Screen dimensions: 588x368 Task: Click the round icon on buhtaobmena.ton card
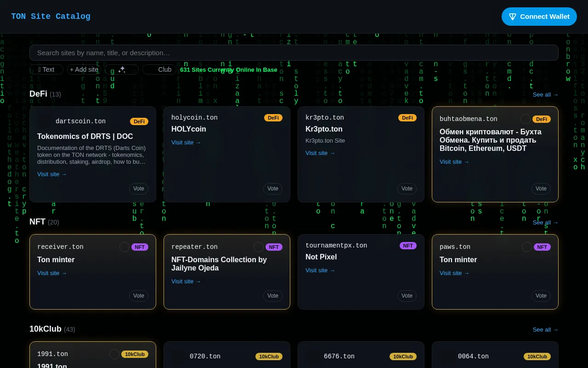click(x=526, y=119)
